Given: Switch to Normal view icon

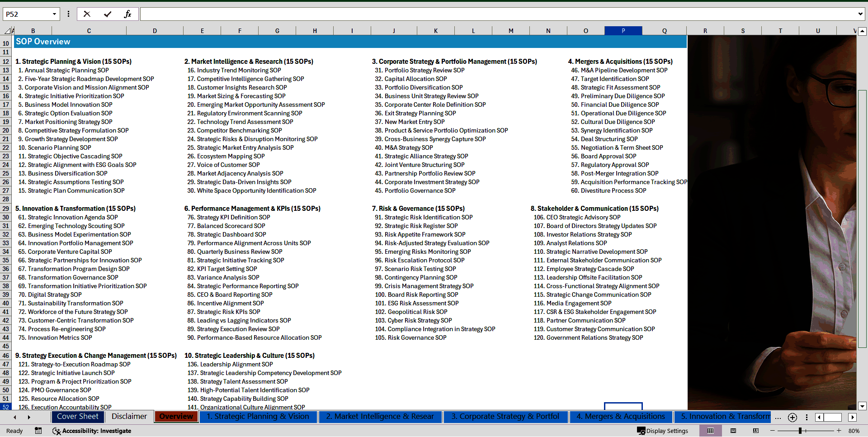Looking at the screenshot, I should pyautogui.click(x=710, y=431).
